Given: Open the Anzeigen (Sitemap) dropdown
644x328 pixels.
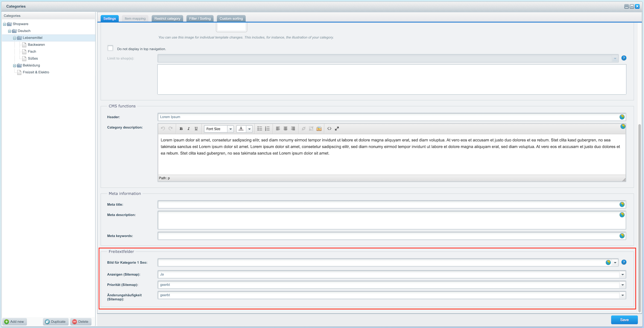Looking at the screenshot, I should tap(623, 275).
